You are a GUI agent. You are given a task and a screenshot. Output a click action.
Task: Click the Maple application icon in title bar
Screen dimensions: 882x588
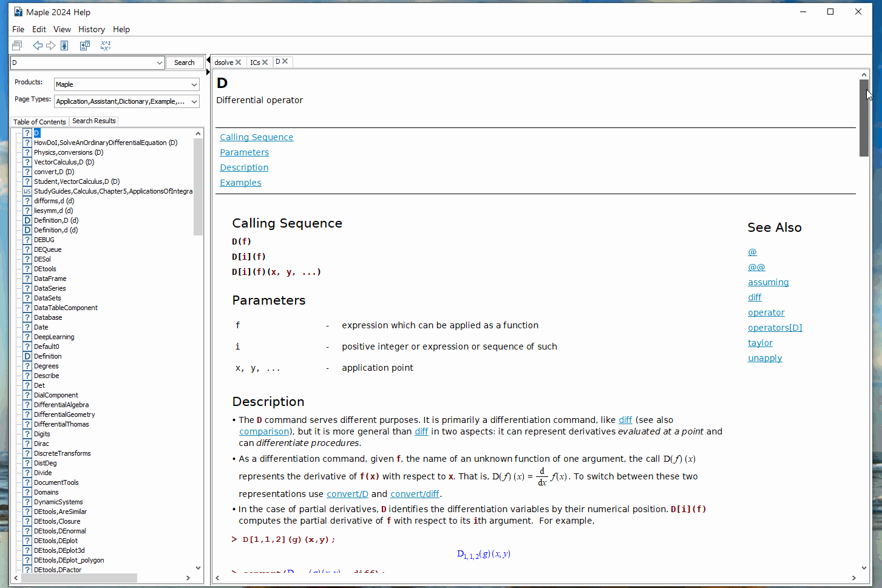pyautogui.click(x=18, y=12)
